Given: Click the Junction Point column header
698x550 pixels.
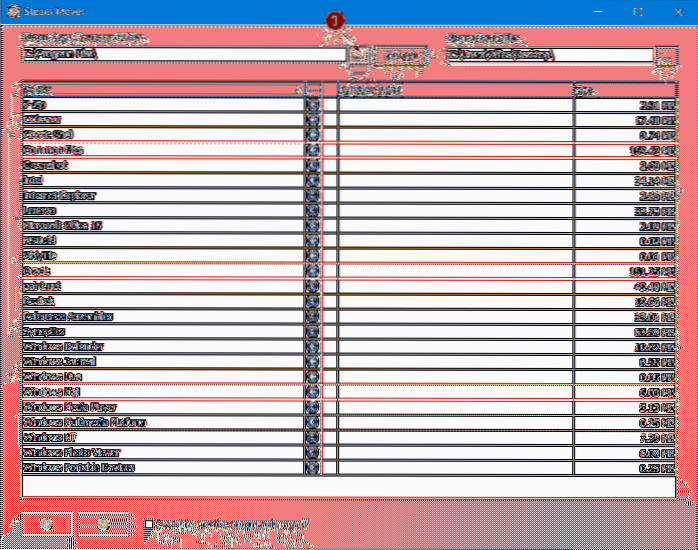Looking at the screenshot, I should coord(454,89).
